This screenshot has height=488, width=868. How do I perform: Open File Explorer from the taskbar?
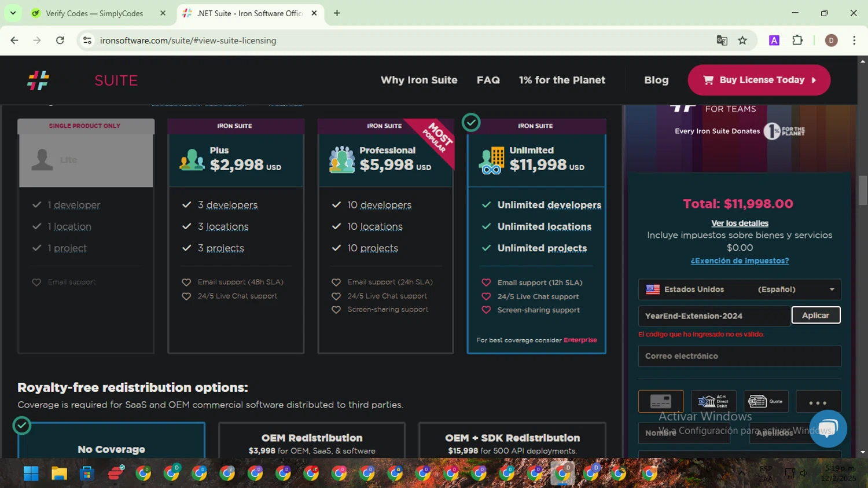[59, 474]
